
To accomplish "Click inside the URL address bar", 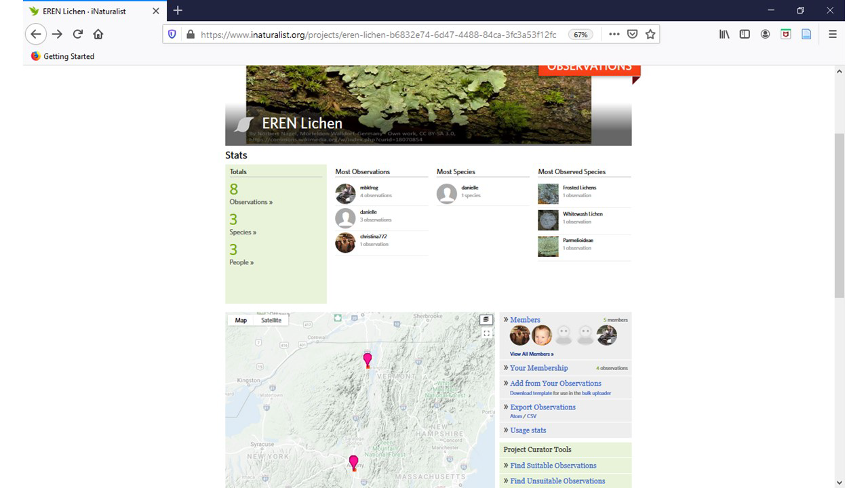I will [x=380, y=34].
